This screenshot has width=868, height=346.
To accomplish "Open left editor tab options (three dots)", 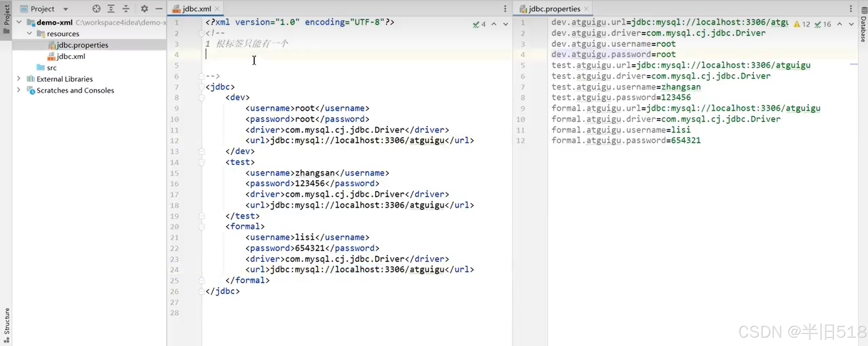I will [505, 9].
